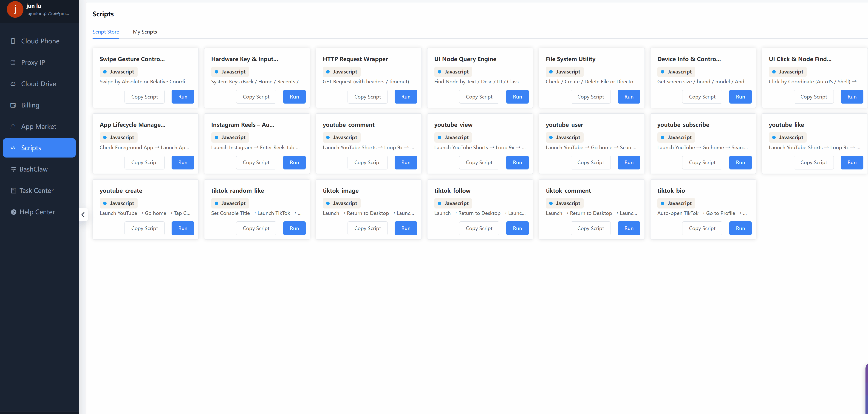Copy the tiktok_comment script
The width and height of the screenshot is (868, 414).
[591, 228]
